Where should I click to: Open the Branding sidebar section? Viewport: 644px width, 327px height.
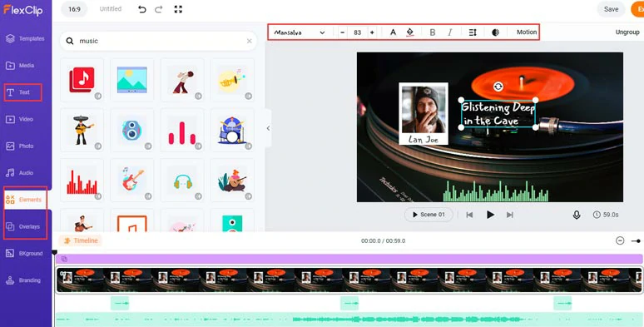(23, 280)
